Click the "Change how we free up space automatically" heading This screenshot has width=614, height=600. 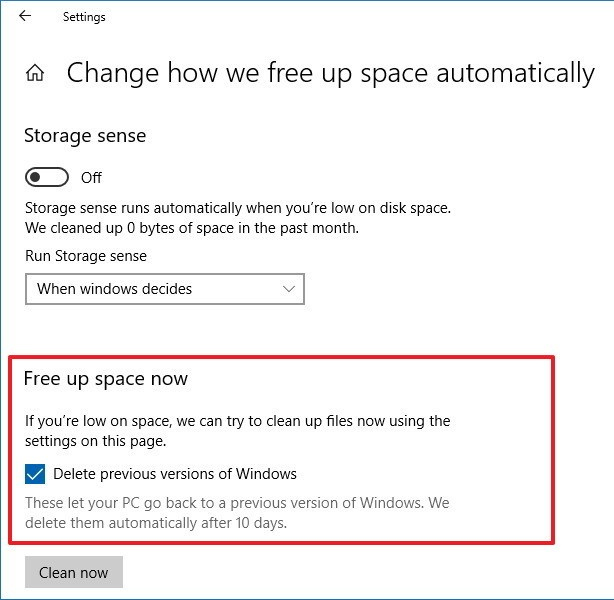point(330,73)
